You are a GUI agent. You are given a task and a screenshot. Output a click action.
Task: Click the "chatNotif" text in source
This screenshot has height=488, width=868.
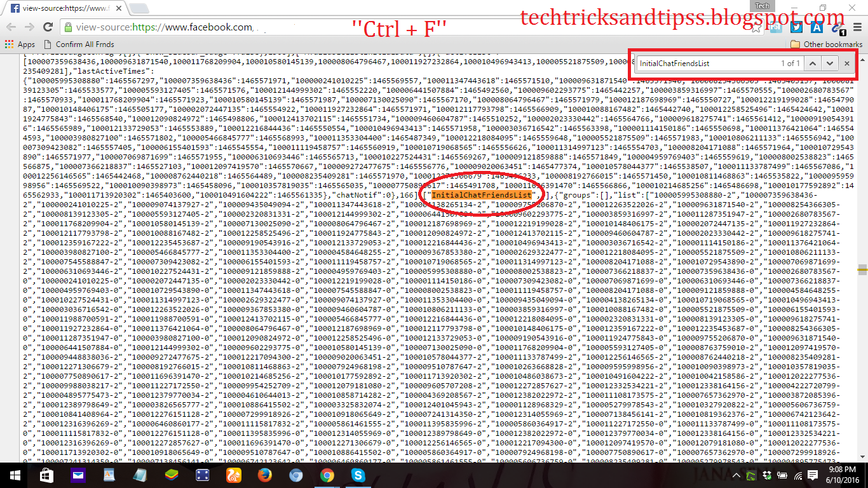(x=360, y=194)
